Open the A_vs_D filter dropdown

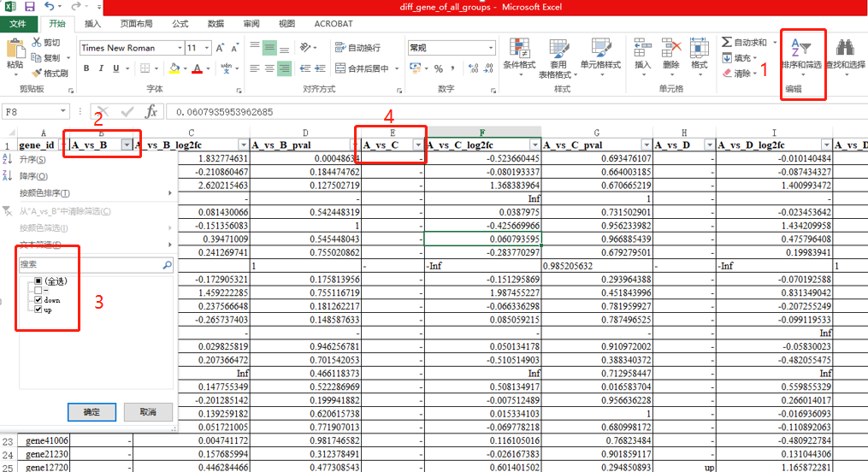coord(709,145)
